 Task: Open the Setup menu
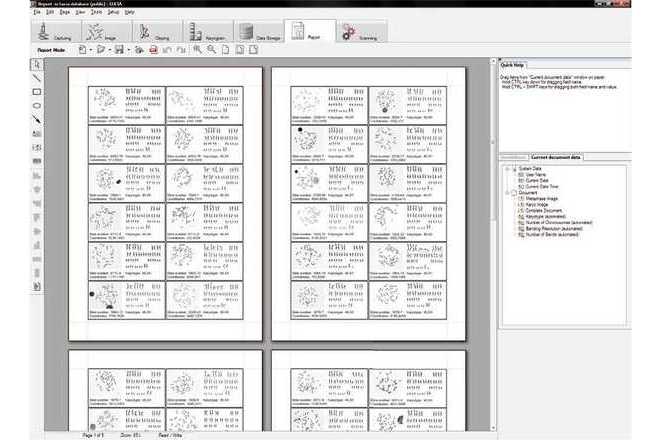[113, 12]
